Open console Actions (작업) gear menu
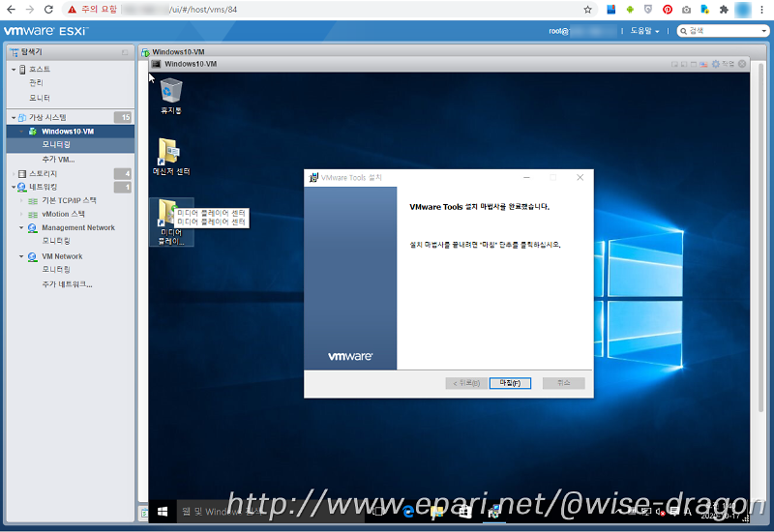This screenshot has height=532, width=774. coord(723,64)
